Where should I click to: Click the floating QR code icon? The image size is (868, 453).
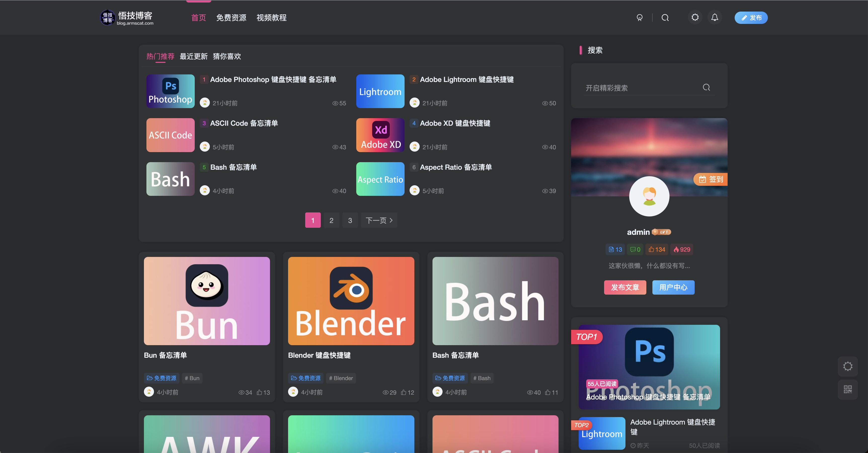click(x=847, y=389)
